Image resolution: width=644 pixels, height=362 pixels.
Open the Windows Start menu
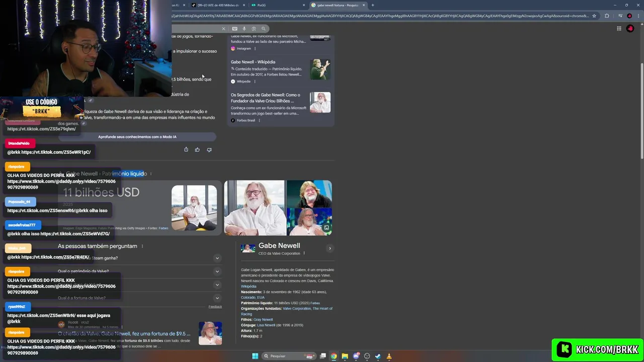[x=255, y=356]
